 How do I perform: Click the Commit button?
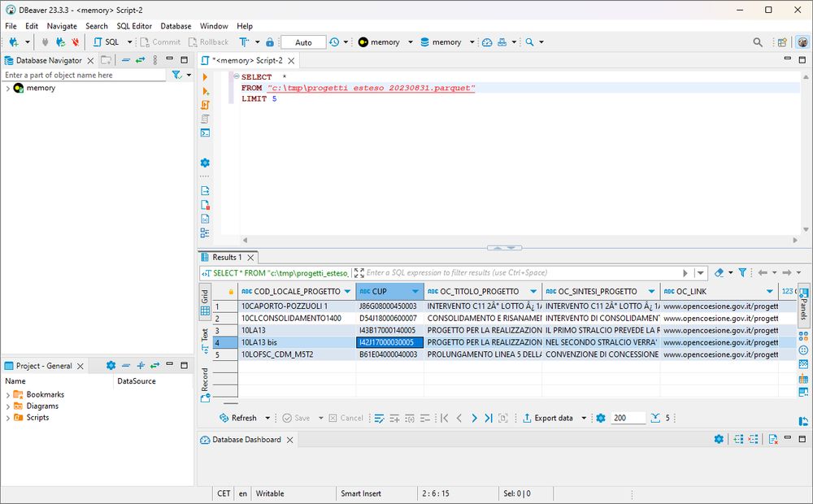coord(160,42)
